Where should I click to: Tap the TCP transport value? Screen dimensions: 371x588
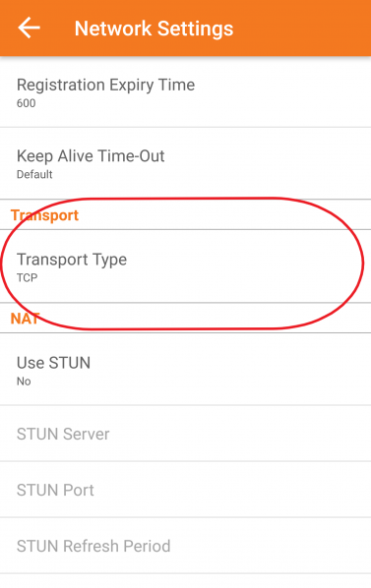click(27, 278)
